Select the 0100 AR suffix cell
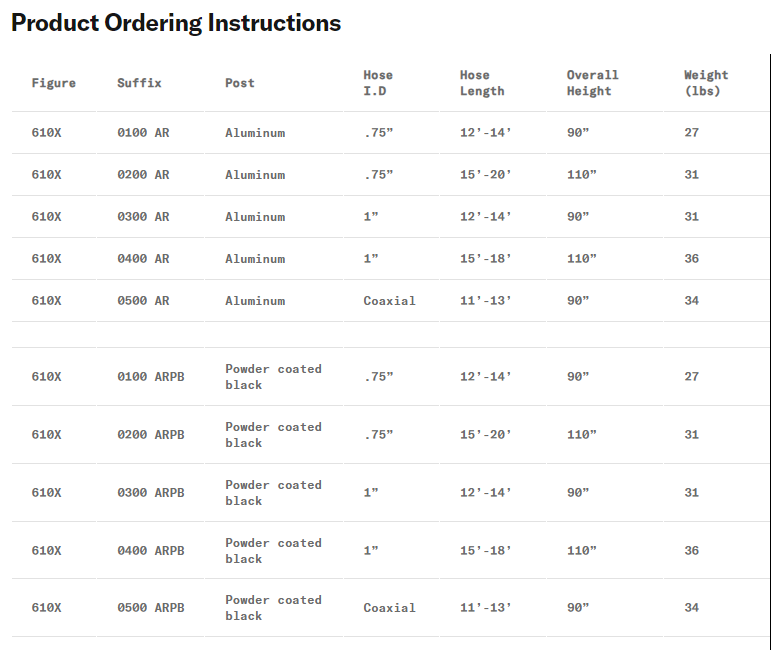 [143, 133]
